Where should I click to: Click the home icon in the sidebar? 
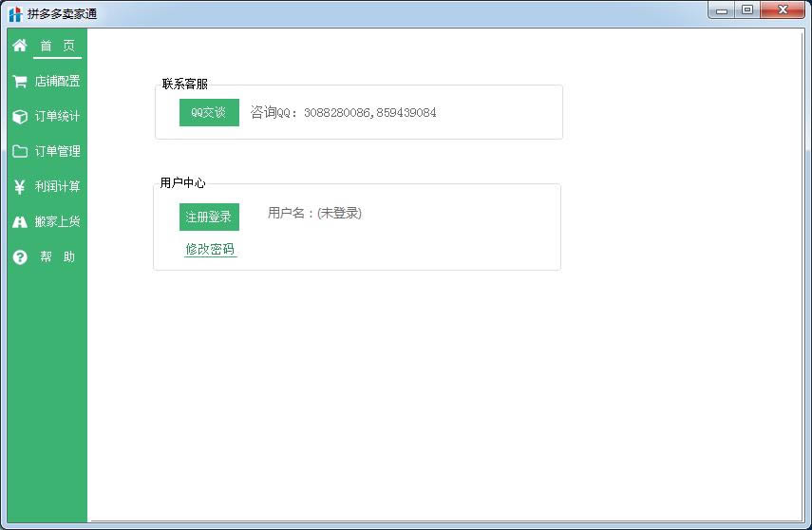pos(19,46)
